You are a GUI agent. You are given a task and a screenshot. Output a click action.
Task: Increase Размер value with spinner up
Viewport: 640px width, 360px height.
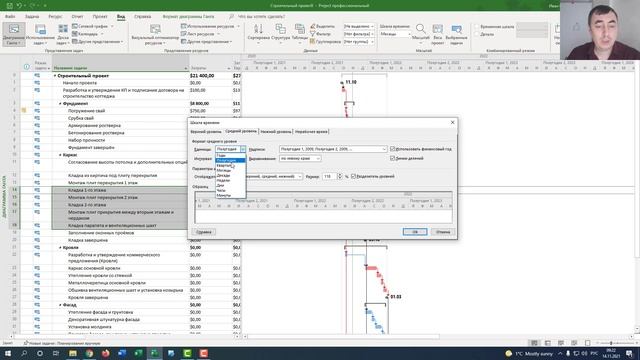[x=340, y=175]
